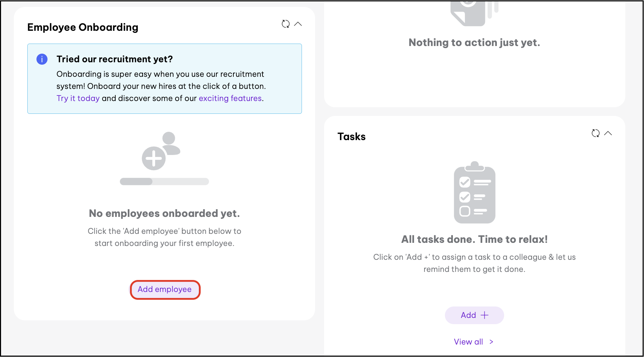
Task: Select the Tasks panel heading
Action: tap(351, 137)
